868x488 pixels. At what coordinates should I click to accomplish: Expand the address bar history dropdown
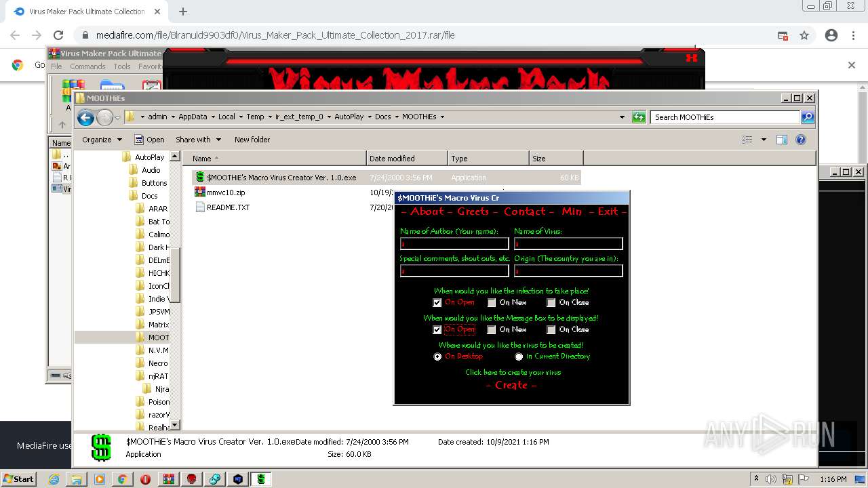622,117
